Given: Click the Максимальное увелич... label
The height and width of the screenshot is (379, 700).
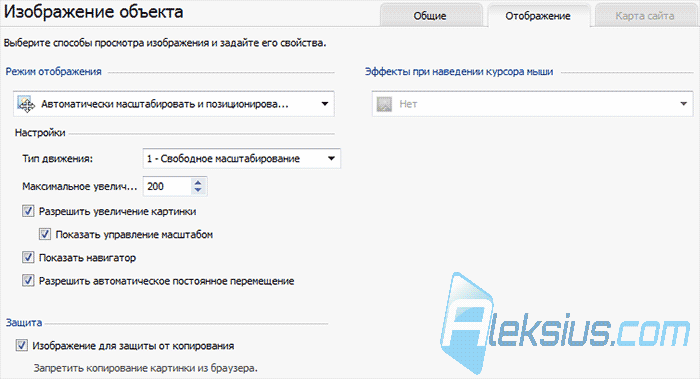Looking at the screenshot, I should coord(80,186).
